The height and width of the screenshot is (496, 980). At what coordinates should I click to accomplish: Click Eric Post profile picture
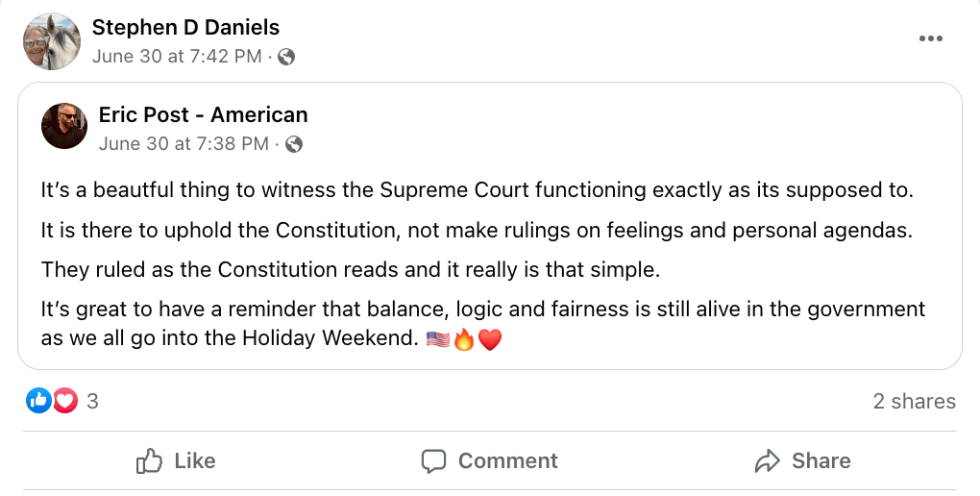64,127
